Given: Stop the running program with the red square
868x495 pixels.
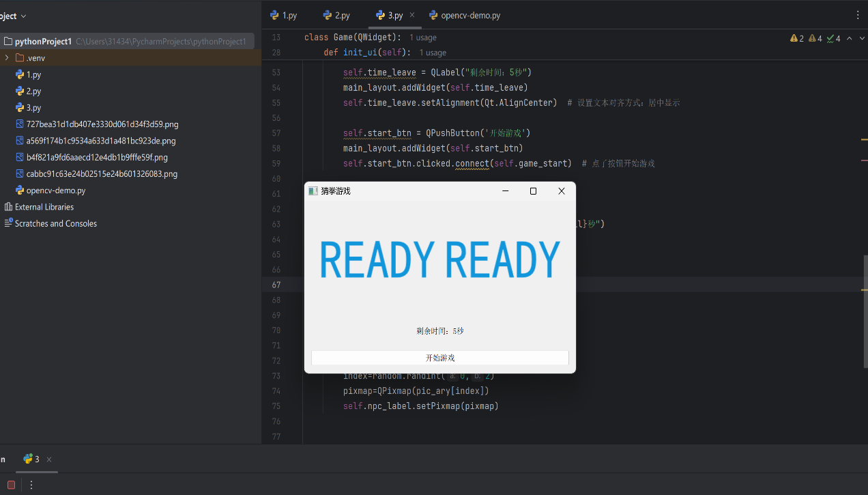Looking at the screenshot, I should click(11, 485).
